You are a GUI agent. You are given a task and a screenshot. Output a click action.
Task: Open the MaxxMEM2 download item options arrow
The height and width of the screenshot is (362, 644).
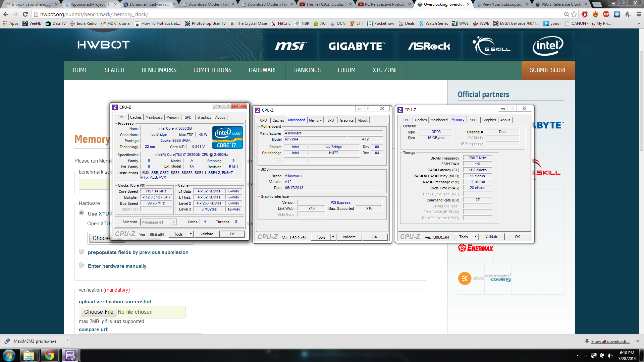(x=67, y=341)
